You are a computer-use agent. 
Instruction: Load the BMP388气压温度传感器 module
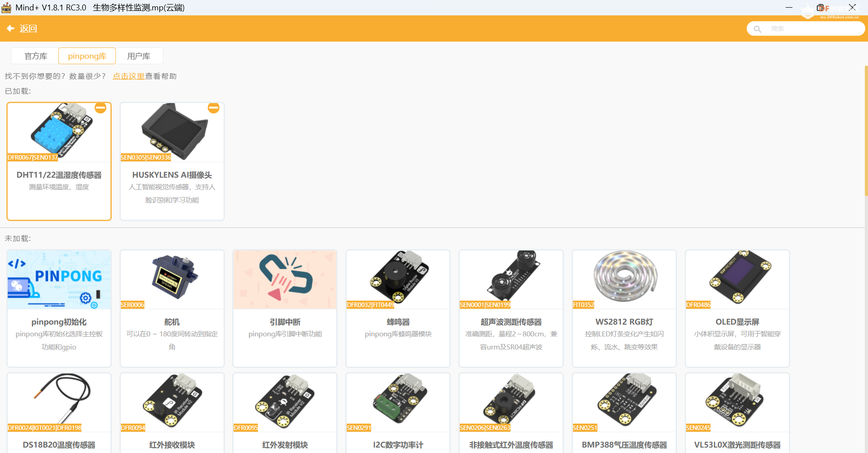point(625,413)
